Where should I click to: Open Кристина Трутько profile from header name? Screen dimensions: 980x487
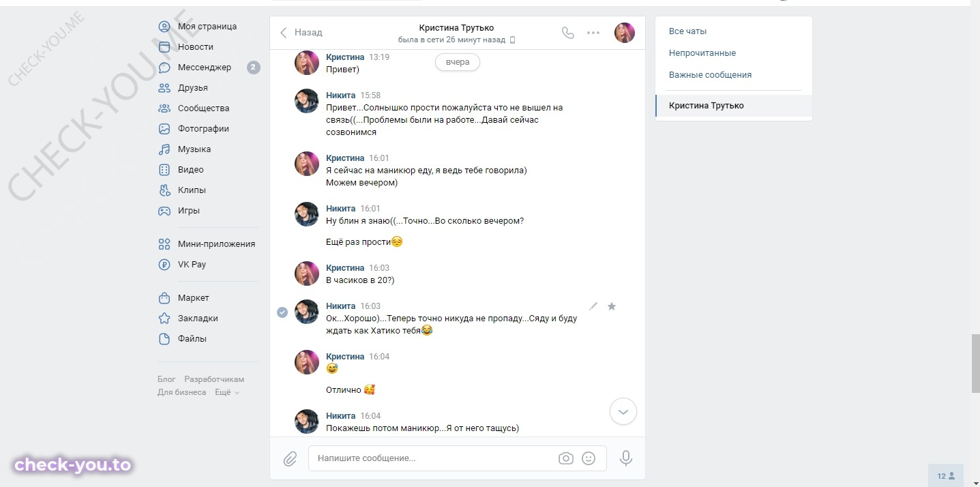pos(456,28)
